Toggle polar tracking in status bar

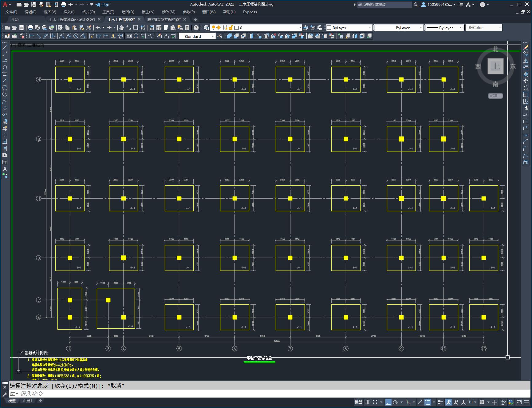click(396, 402)
